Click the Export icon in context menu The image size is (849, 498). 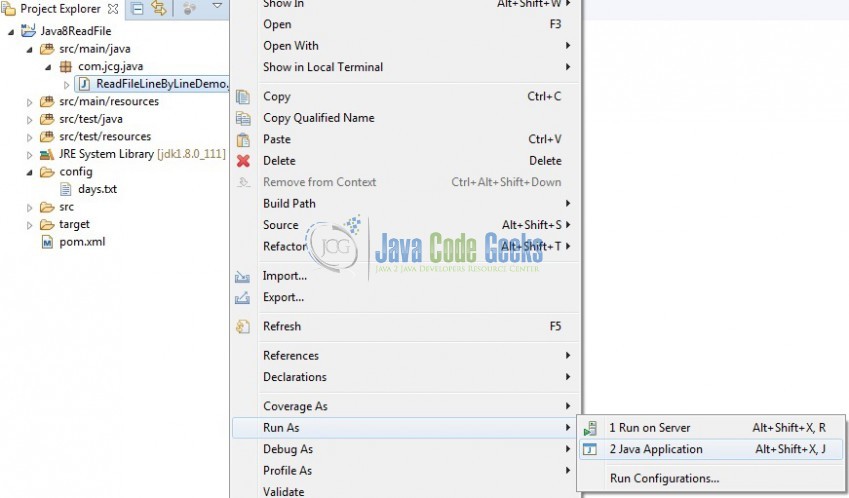(x=242, y=298)
